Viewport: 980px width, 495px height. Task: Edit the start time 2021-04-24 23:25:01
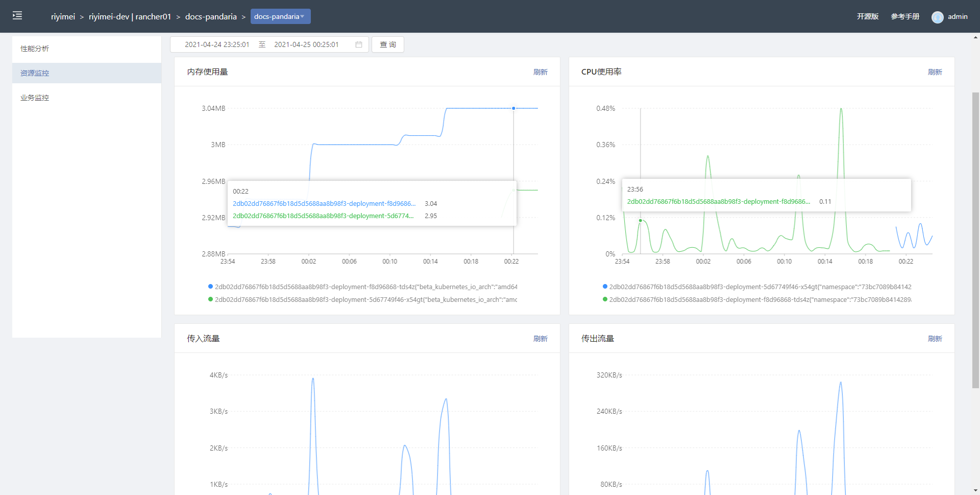(217, 44)
